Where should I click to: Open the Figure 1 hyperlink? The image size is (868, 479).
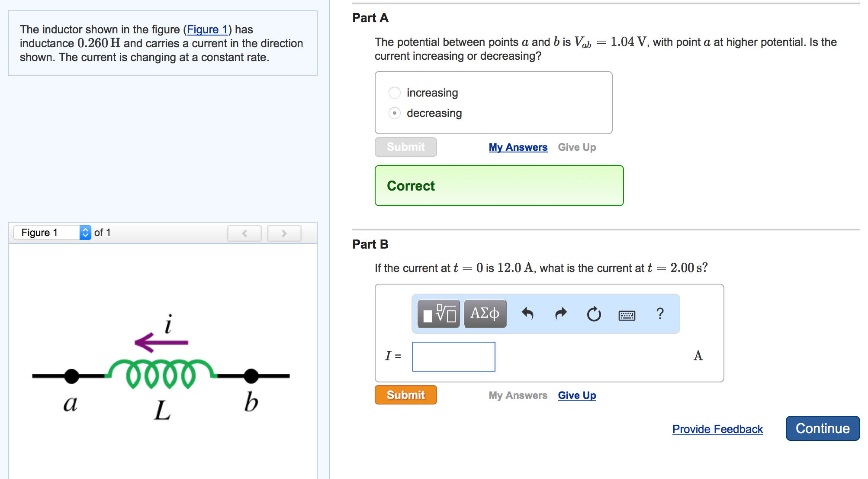[207, 29]
